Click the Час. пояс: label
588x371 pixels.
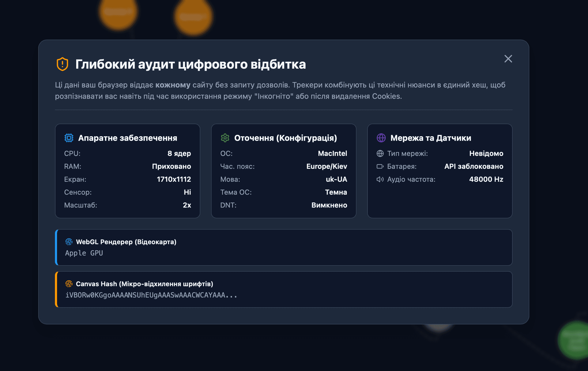pyautogui.click(x=237, y=166)
